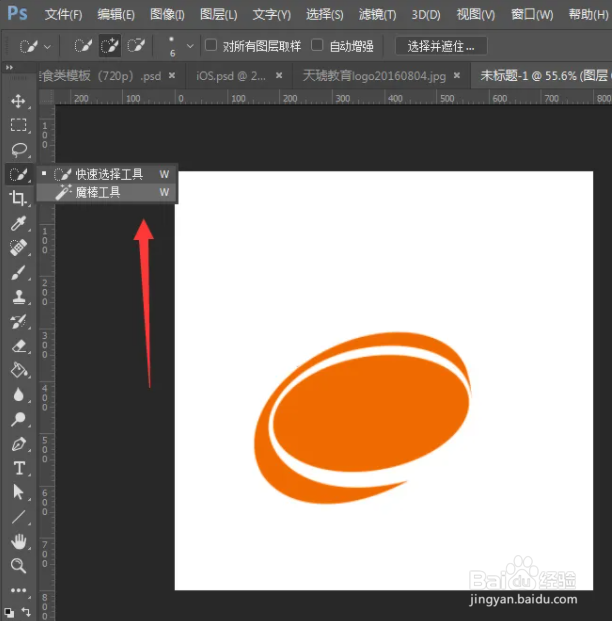Select the Hand tool
612x621 pixels.
point(18,541)
